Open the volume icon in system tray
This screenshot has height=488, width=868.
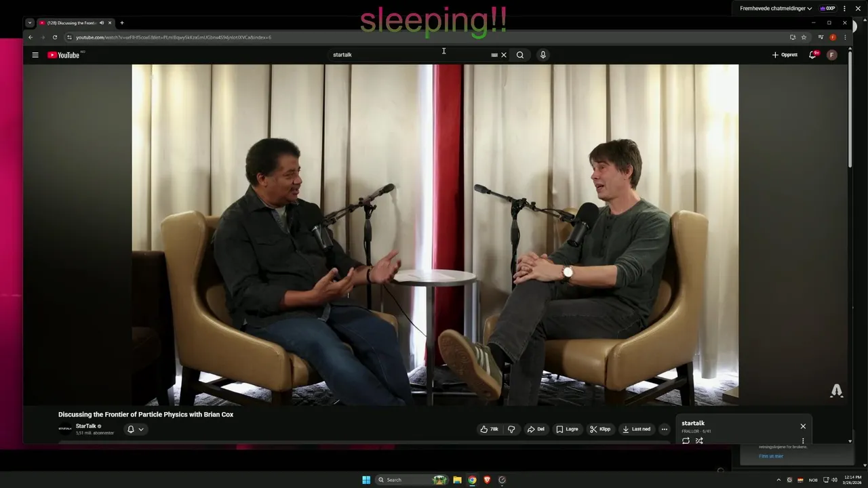point(834,480)
